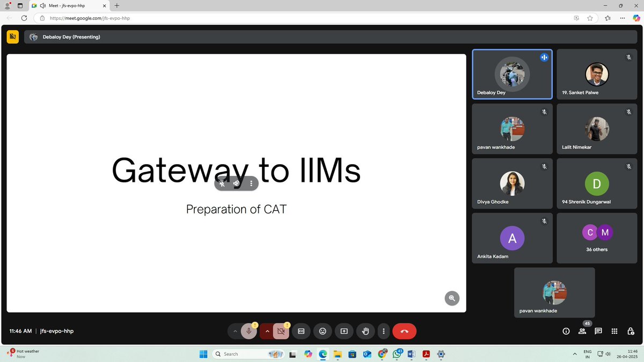
Task: Click yellow presentation-off icon at top left
Action: coord(12,36)
